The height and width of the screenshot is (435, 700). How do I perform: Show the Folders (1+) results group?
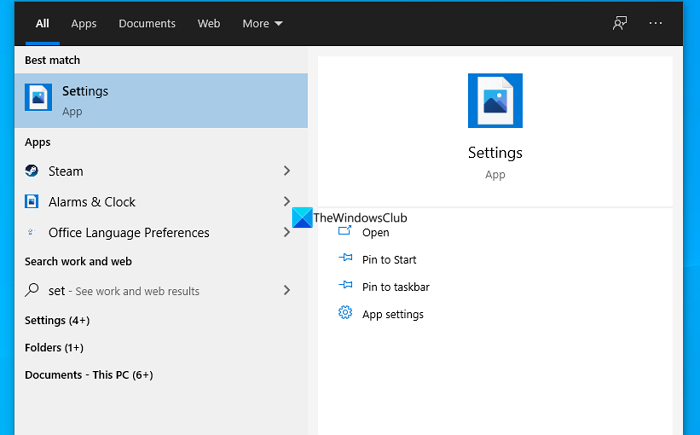(54, 348)
